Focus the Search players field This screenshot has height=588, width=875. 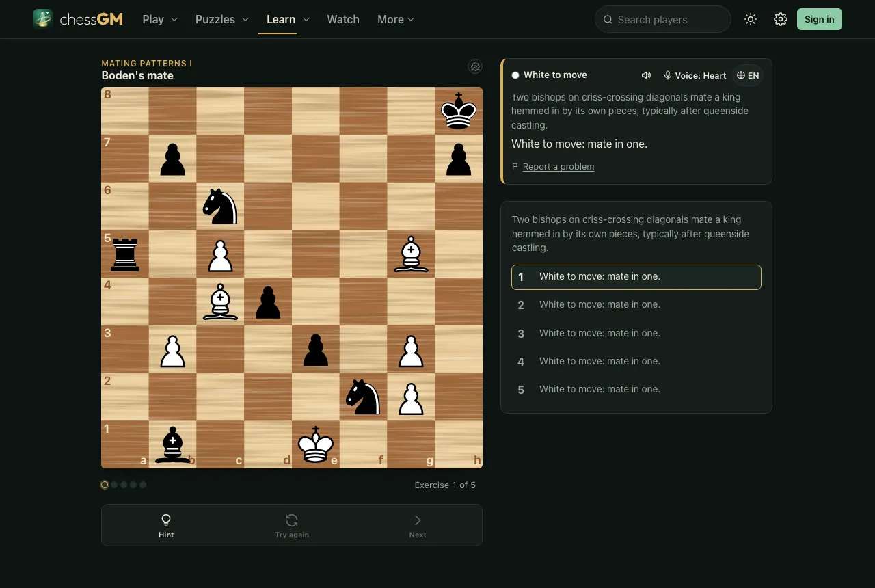coord(663,19)
